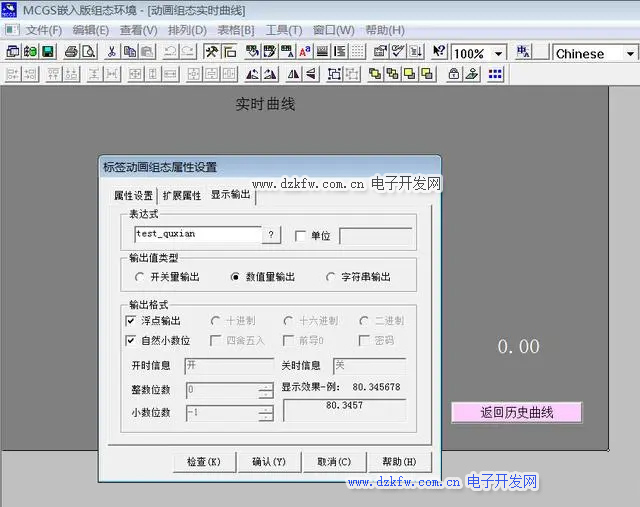Image resolution: width=640 pixels, height=507 pixels.
Task: Click the print preview magnifier icon
Action: point(88,52)
